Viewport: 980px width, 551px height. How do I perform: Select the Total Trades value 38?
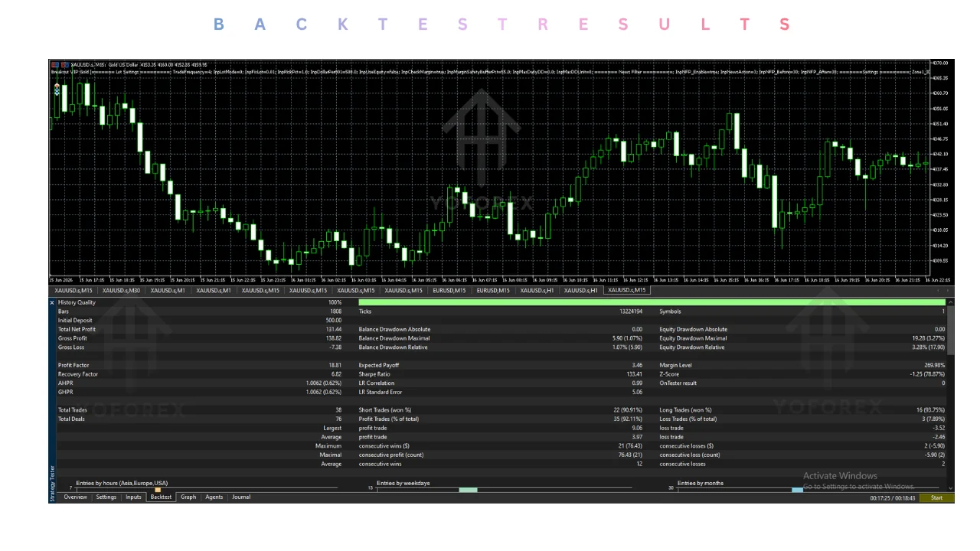pyautogui.click(x=338, y=410)
